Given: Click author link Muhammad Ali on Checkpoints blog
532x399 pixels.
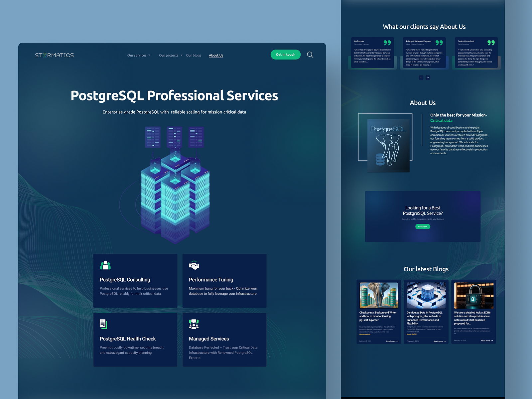Looking at the screenshot, I should click(365, 334).
